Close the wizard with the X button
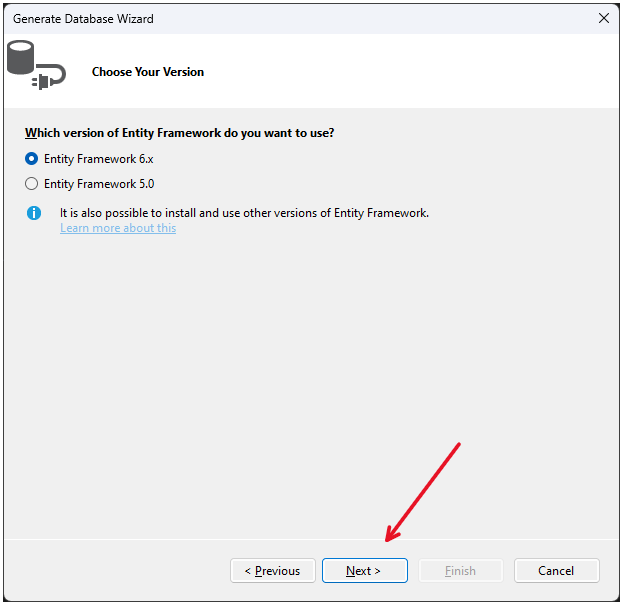The height and width of the screenshot is (604, 622). (x=604, y=18)
